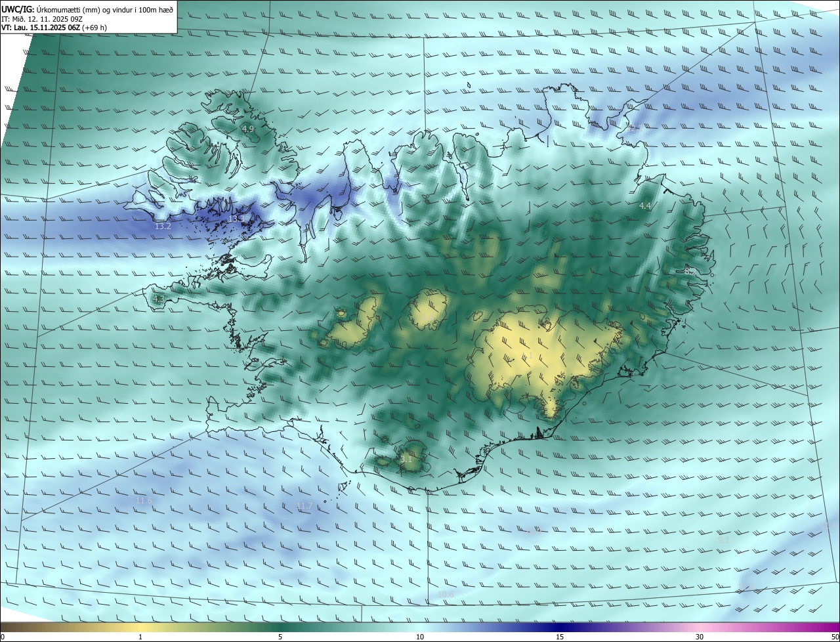Click the 3.1 value label near the south coast

(x=406, y=460)
